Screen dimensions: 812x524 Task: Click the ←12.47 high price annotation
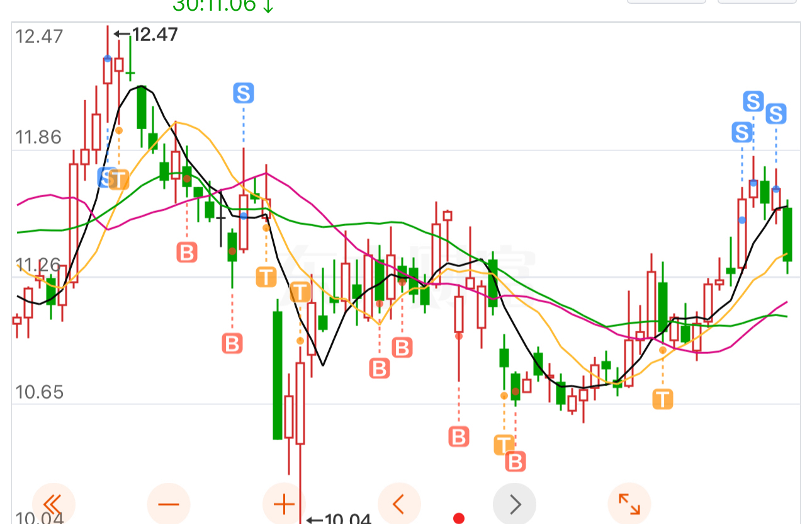click(145, 34)
